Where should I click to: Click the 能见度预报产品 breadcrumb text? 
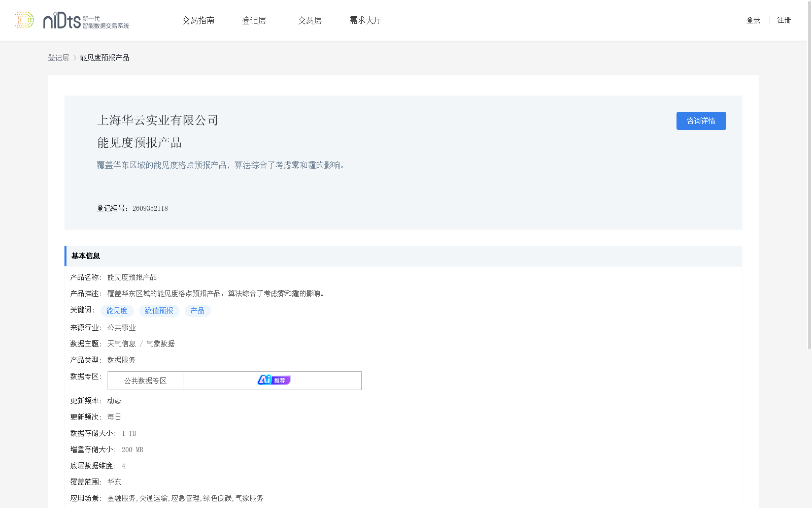[x=105, y=58]
